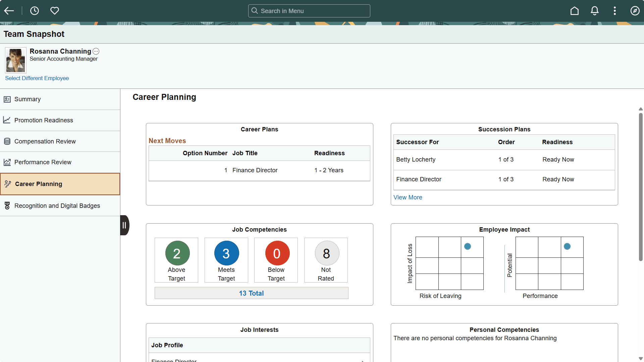Image resolution: width=644 pixels, height=362 pixels.
Task: Click the 13 Total competencies bar
Action: tap(252, 293)
